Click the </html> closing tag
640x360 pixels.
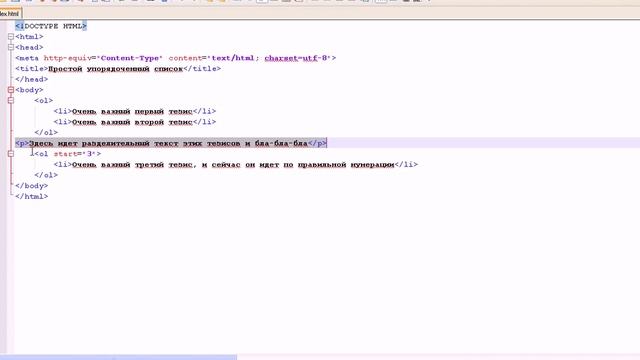[x=31, y=196]
